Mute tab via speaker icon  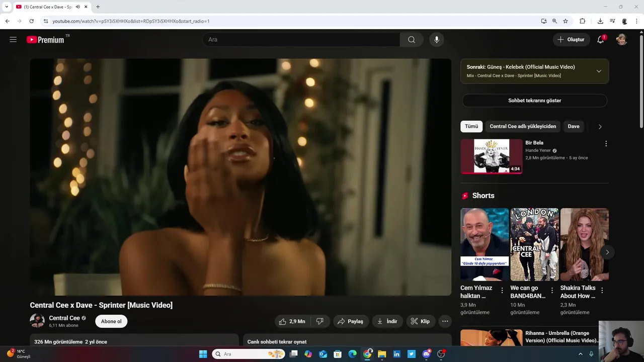(x=78, y=7)
